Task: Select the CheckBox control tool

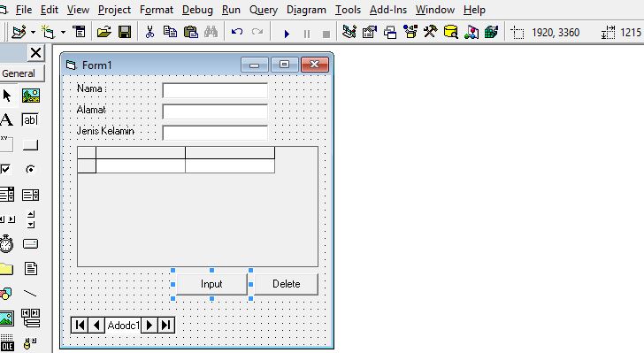Action: [5, 169]
